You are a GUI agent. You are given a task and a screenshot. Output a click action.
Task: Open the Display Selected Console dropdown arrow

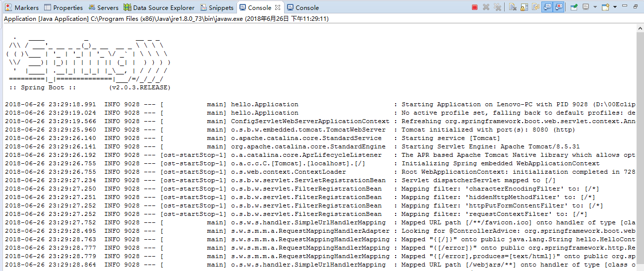(x=594, y=7)
